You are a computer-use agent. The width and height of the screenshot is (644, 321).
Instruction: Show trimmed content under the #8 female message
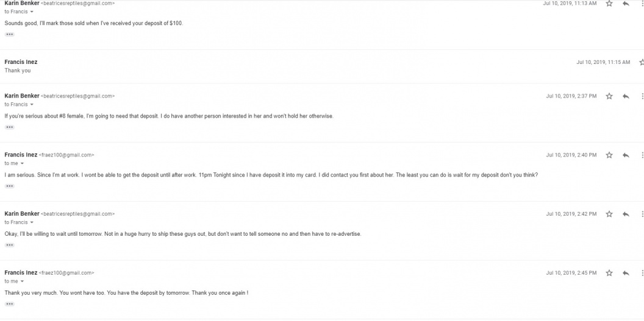[x=9, y=127]
